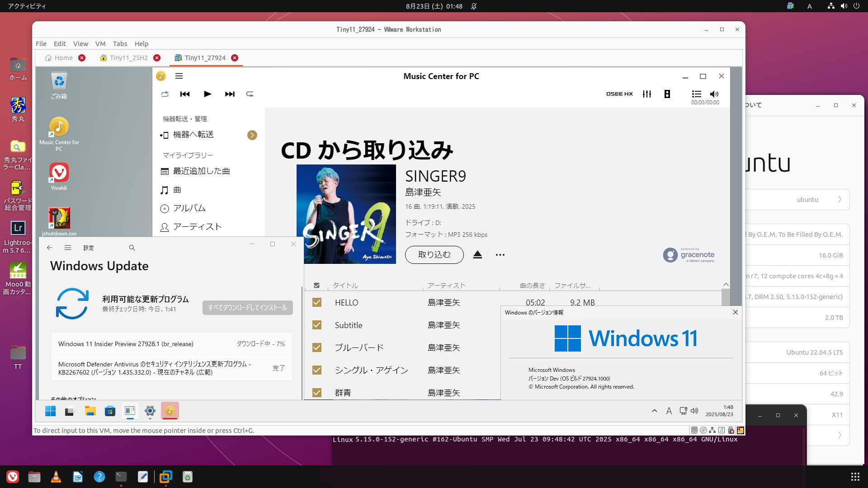Open Vivaldi shortcut on Windows desktop
Image resolution: width=868 pixels, height=488 pixels.
click(x=59, y=177)
